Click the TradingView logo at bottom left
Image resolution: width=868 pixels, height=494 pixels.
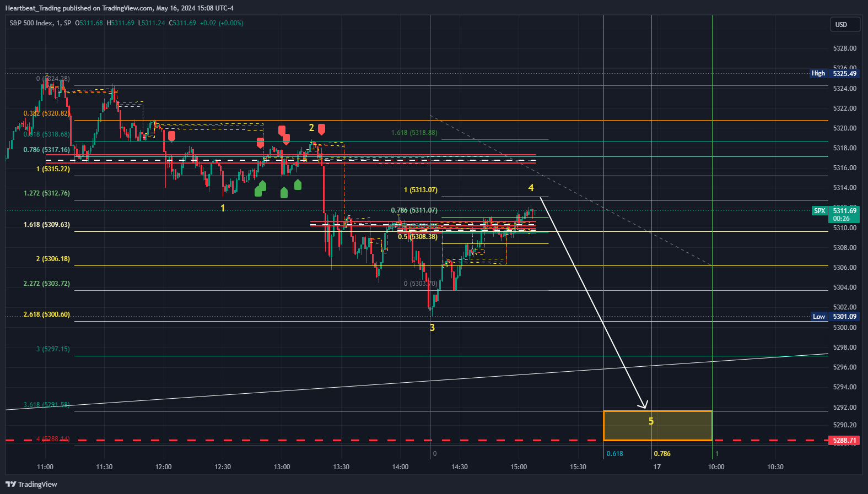pyautogui.click(x=31, y=484)
